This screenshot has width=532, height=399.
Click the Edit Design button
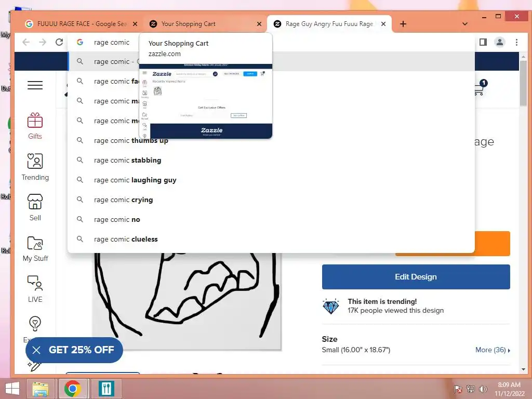coord(416,277)
